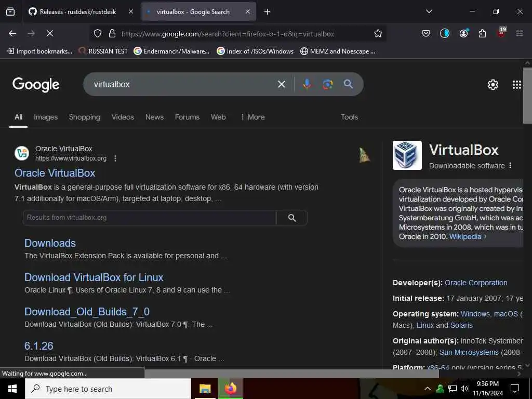532x399 pixels.
Task: Open Solaris operating system link
Action: point(461,325)
